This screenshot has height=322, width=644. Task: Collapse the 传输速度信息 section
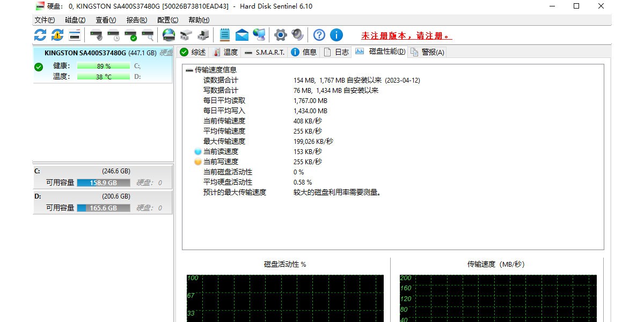[189, 70]
